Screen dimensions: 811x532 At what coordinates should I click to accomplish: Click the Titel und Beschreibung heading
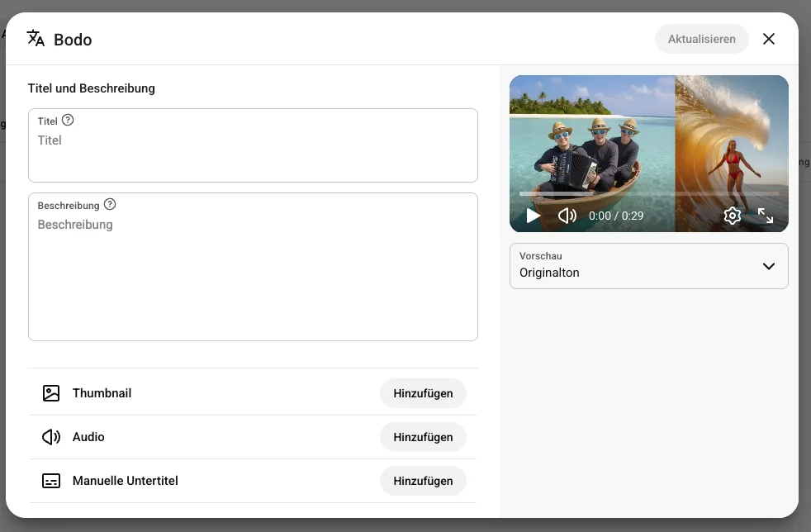92,88
